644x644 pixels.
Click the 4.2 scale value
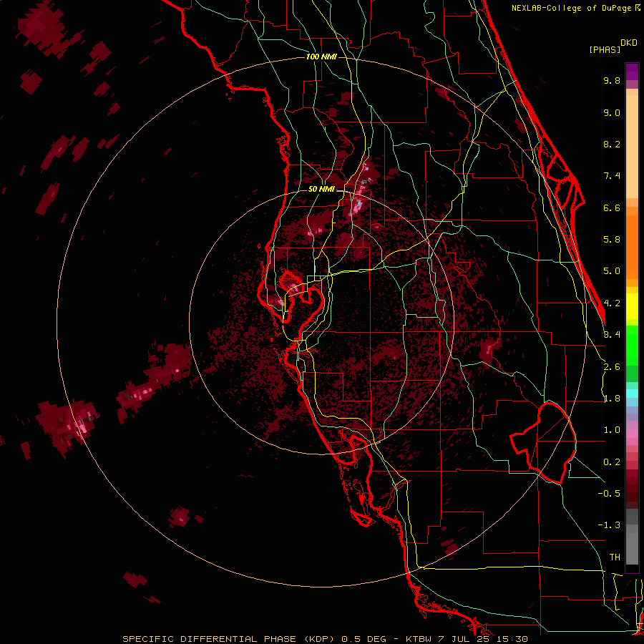point(612,303)
